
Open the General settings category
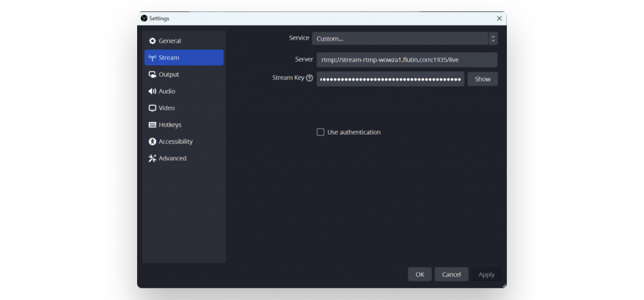pyautogui.click(x=184, y=41)
